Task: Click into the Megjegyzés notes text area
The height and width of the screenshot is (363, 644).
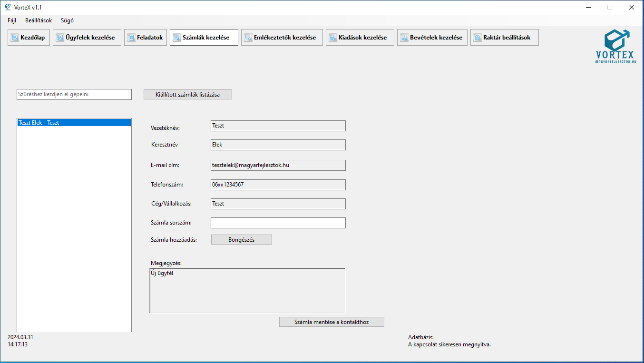Action: click(x=247, y=290)
